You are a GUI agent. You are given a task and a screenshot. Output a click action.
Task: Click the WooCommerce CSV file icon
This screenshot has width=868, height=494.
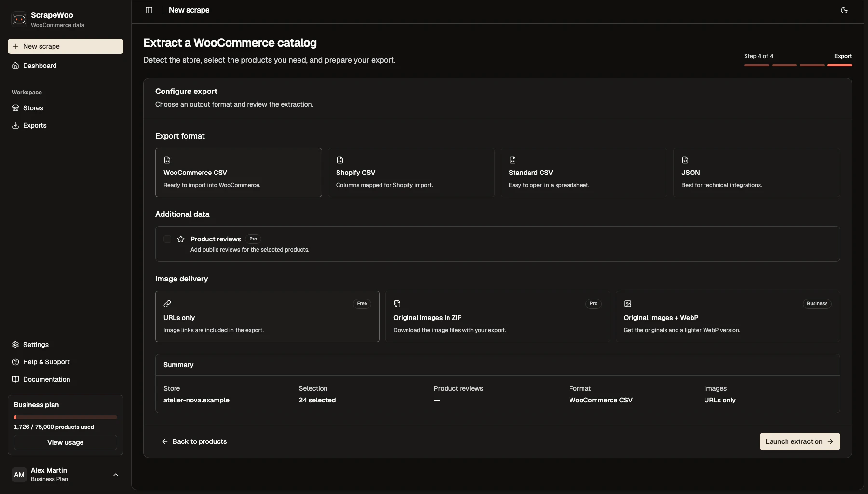167,160
